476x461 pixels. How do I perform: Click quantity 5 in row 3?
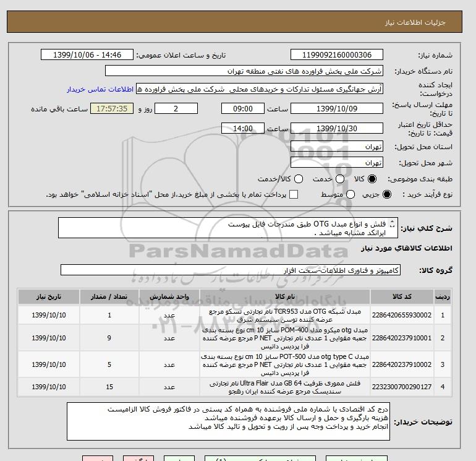tap(109, 364)
